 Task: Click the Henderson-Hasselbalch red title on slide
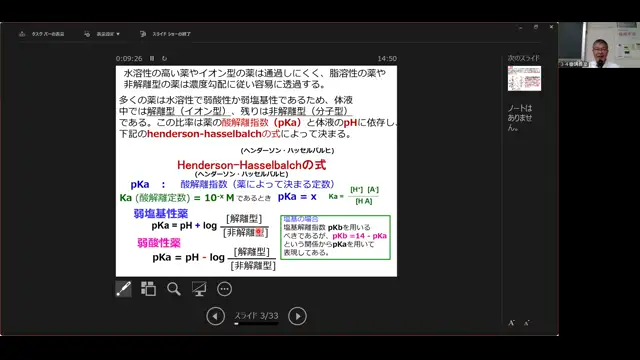[251, 165]
